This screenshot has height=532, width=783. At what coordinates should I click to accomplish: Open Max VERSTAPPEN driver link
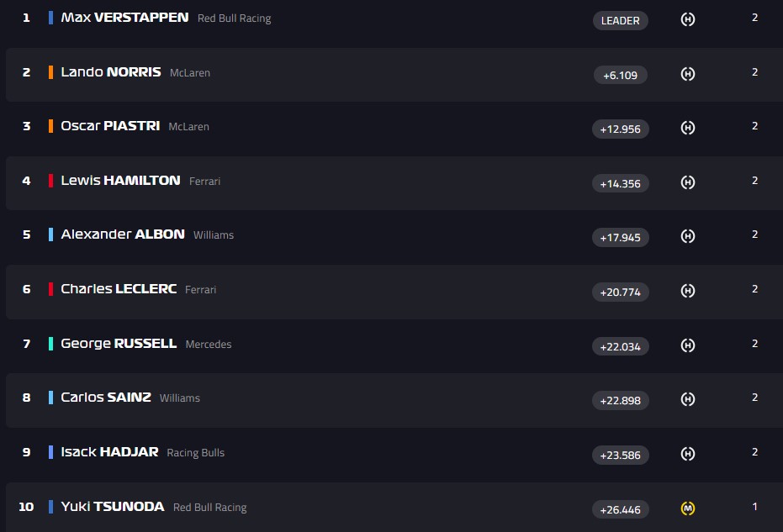[x=124, y=18]
